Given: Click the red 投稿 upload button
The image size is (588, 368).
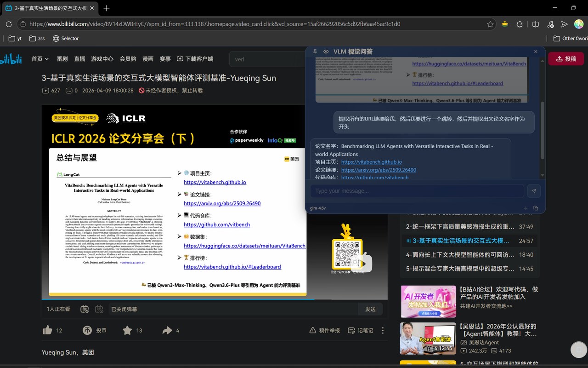Looking at the screenshot, I should point(566,59).
